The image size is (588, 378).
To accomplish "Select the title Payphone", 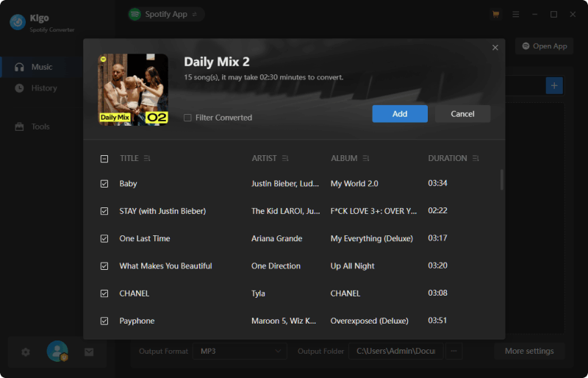I will [137, 321].
